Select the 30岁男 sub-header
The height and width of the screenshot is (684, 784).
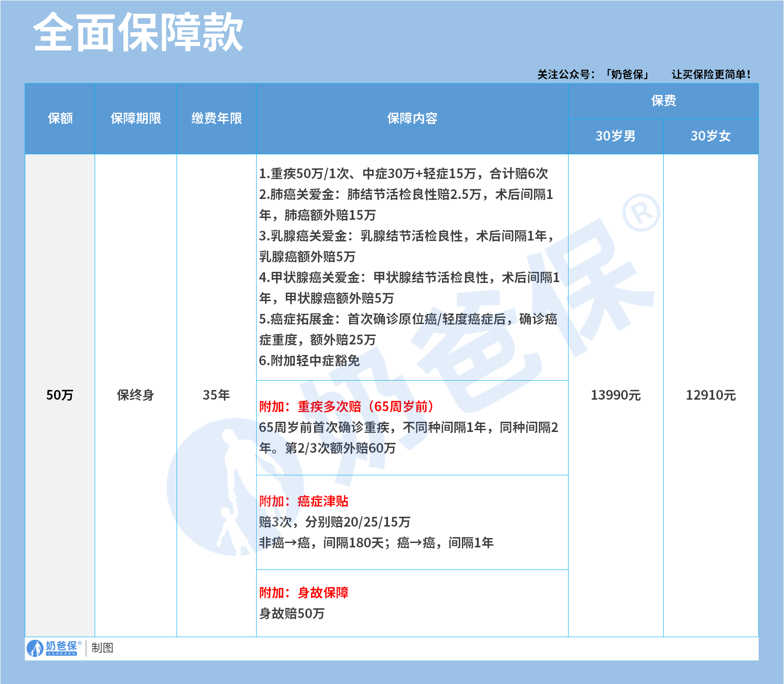tap(615, 136)
